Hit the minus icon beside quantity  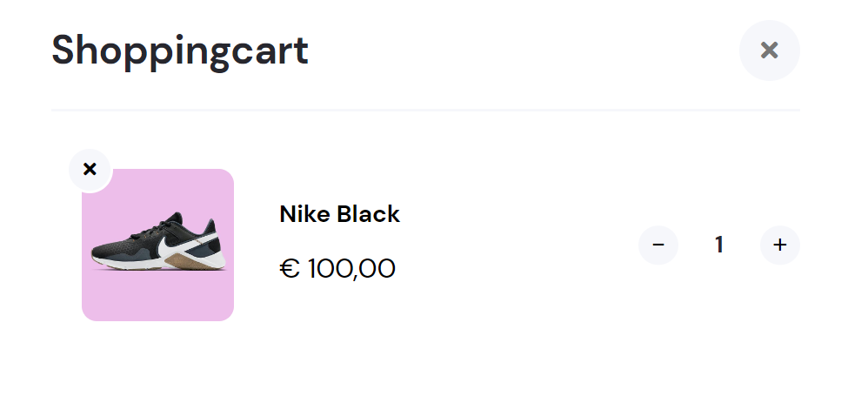[x=658, y=245]
